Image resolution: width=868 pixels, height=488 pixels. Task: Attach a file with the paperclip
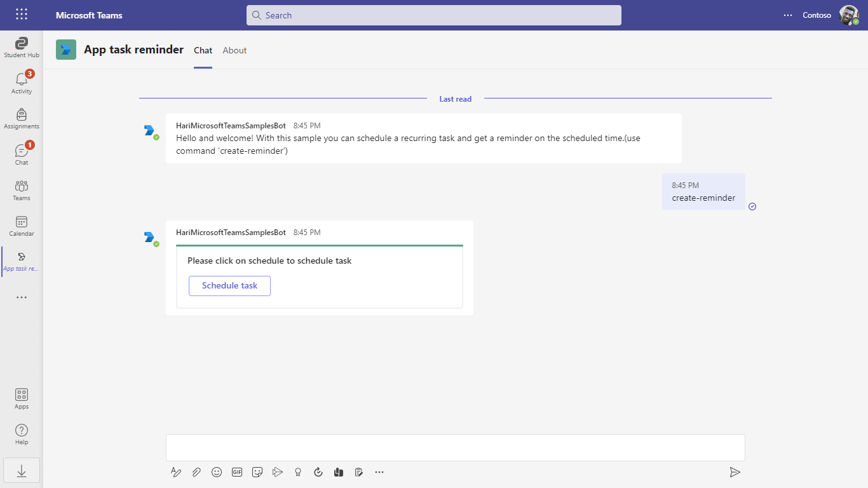point(196,472)
